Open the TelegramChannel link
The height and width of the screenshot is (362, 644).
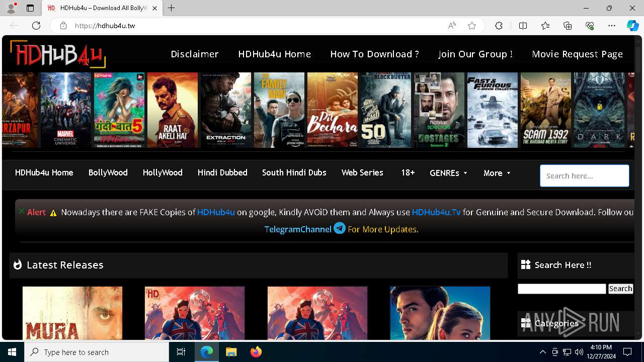pyautogui.click(x=298, y=229)
